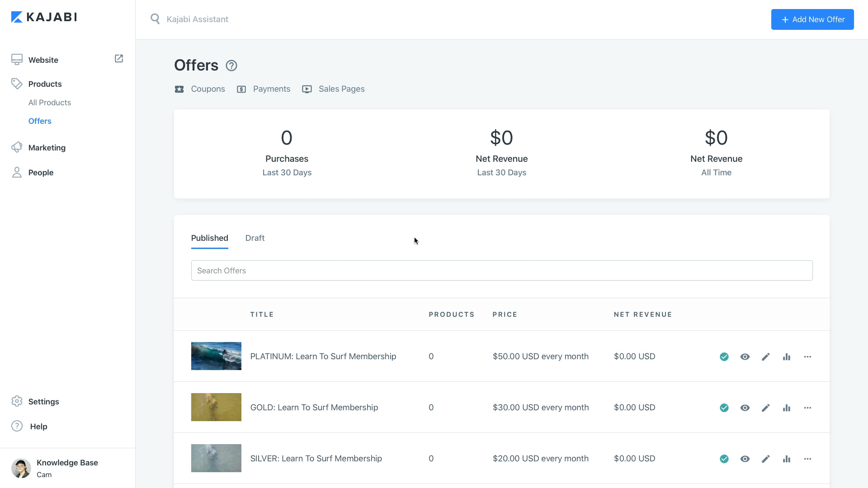Open Marketing in the sidebar

(x=47, y=148)
